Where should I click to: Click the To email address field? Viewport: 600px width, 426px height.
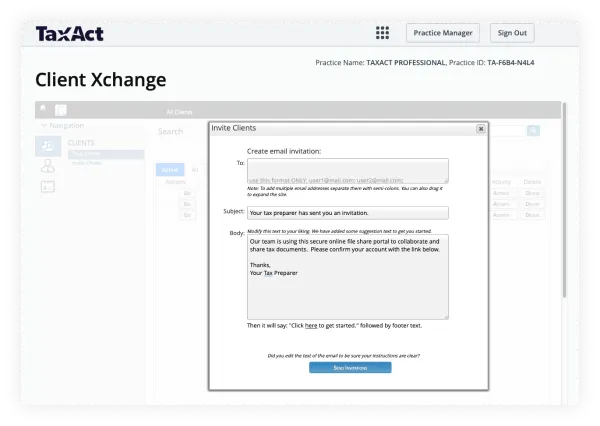coord(348,171)
